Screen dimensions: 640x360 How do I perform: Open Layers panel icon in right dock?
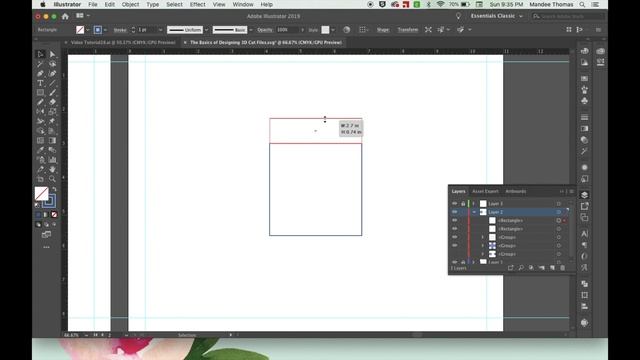(x=584, y=195)
